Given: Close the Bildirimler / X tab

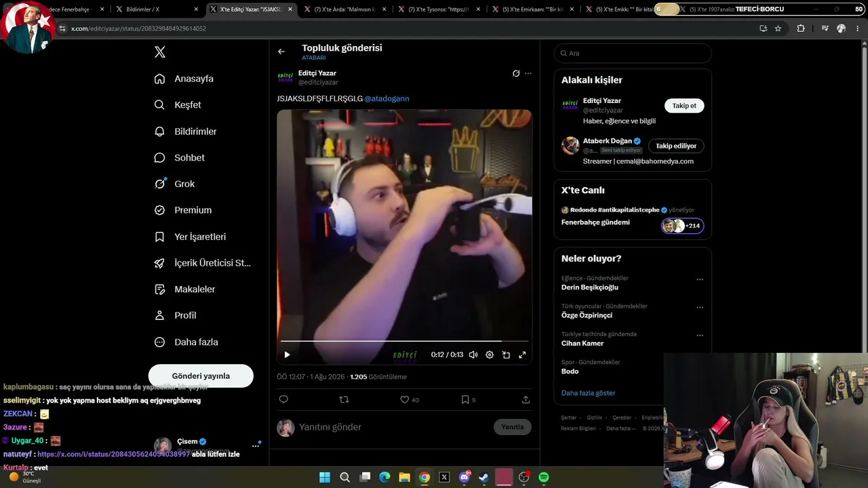Looking at the screenshot, I should coord(197,9).
